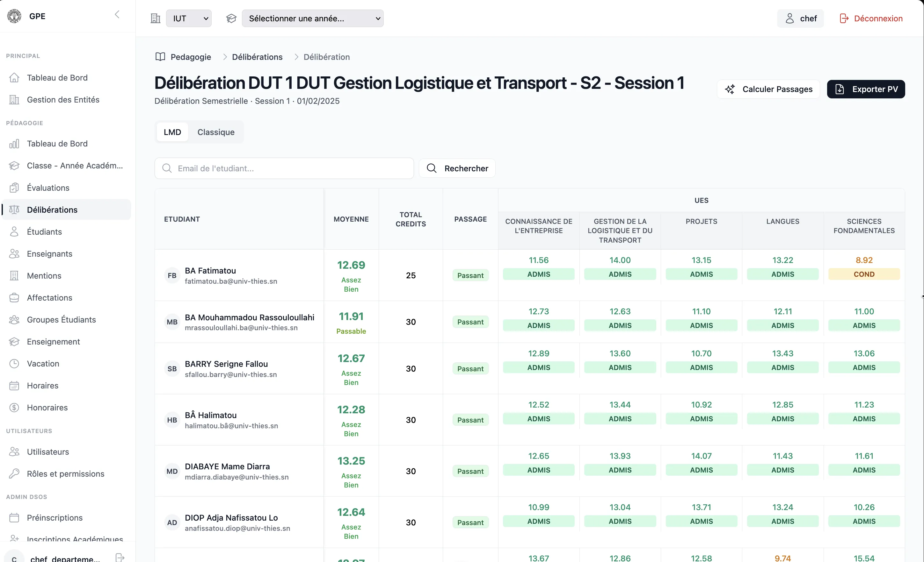Open the Sélectionner une année dropdown

(313, 18)
